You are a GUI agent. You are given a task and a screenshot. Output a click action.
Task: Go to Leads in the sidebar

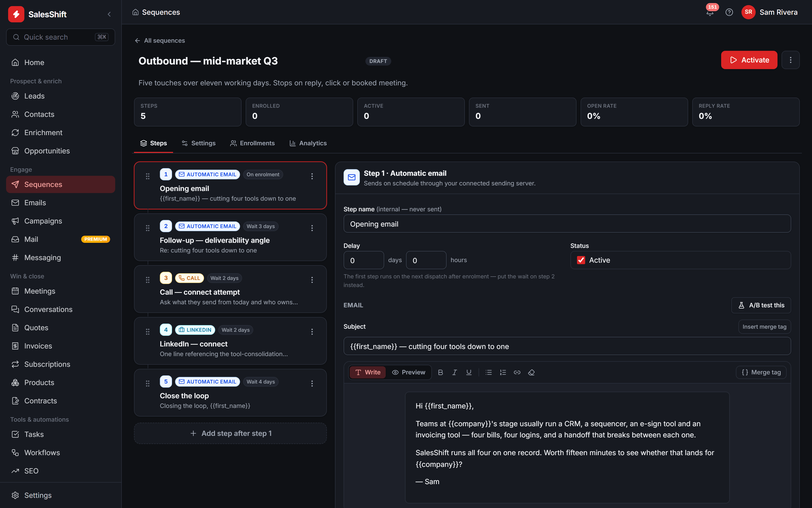tap(60, 96)
